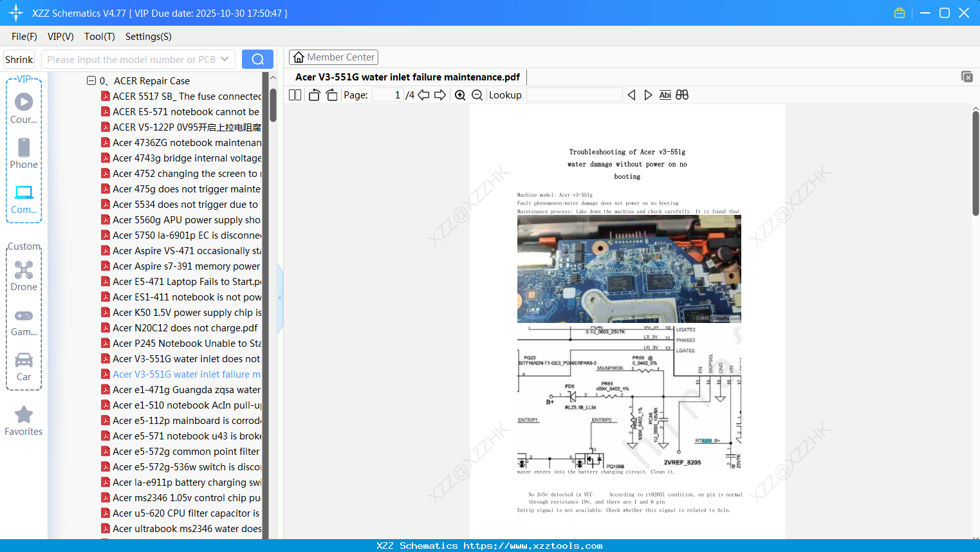Open Acer 475g does not trigger file
The width and height of the screenshot is (980, 552).
[181, 189]
